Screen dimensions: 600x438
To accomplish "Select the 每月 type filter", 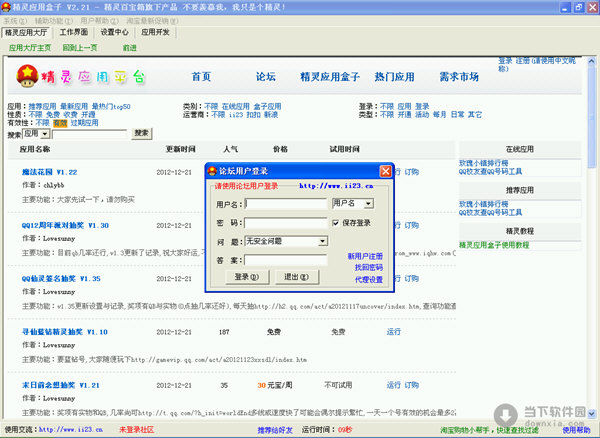I will pyautogui.click(x=439, y=114).
